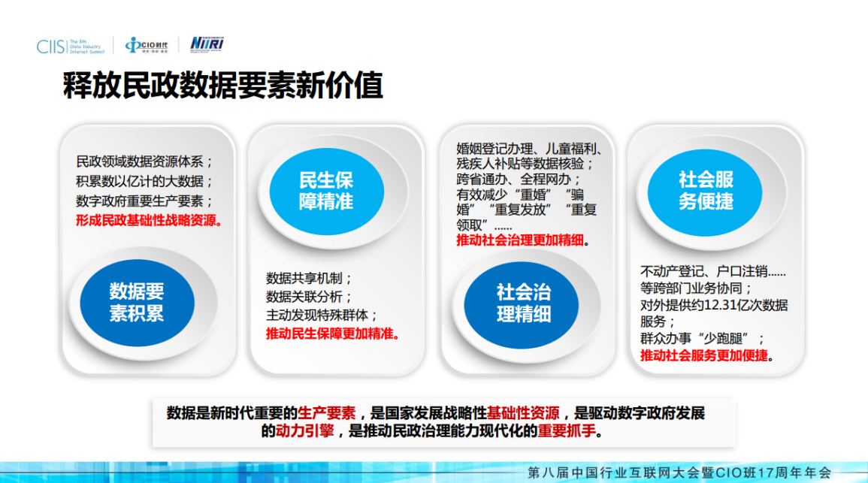The width and height of the screenshot is (868, 483).
Task: Click red text 推动社会服务更加便捷
Action: click(x=706, y=355)
